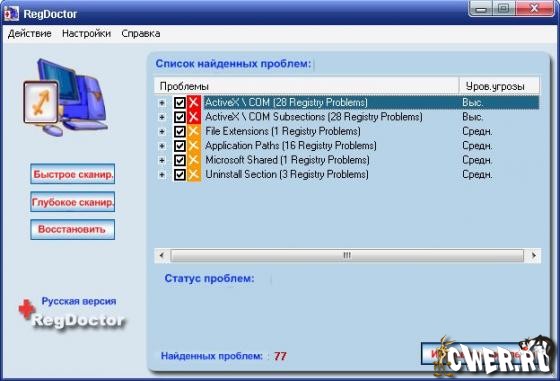Click the horizontal scrollbar thumb under problem list
Screen dimensions: 560x381
(347, 255)
